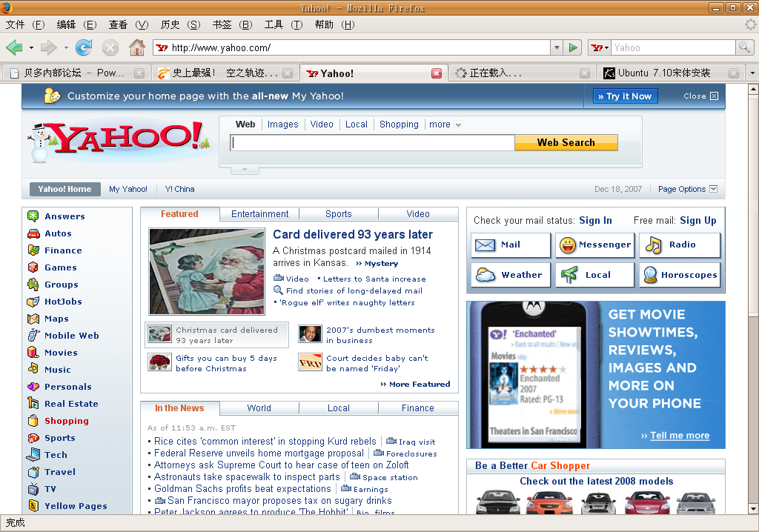Viewport: 759px width, 532px height.
Task: Go back with the green Back arrow
Action: click(x=15, y=47)
